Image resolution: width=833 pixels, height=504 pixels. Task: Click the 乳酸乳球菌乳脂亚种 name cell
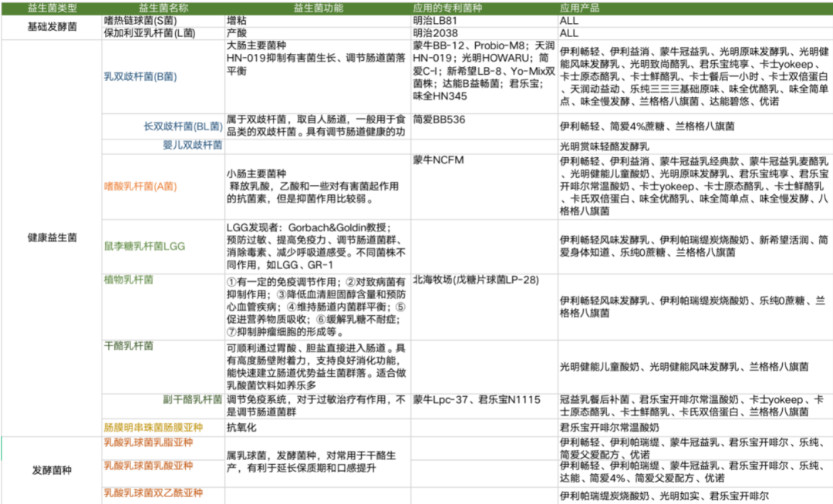(x=163, y=449)
